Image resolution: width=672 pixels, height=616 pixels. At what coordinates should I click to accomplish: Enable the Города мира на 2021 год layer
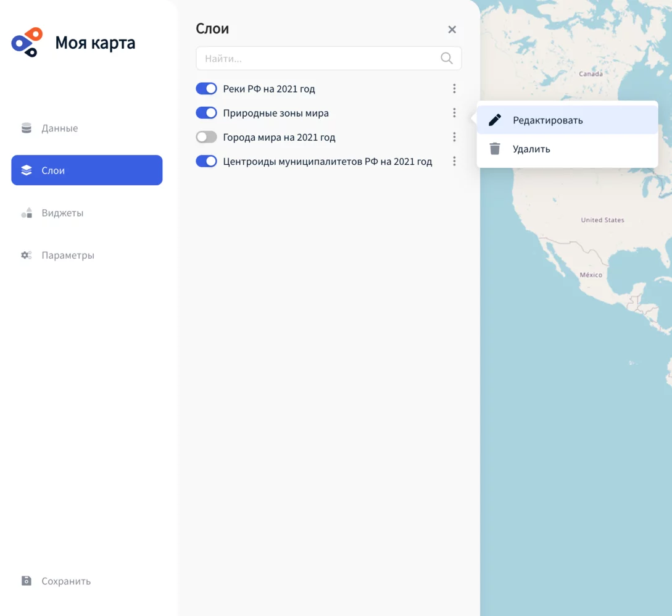point(206,137)
